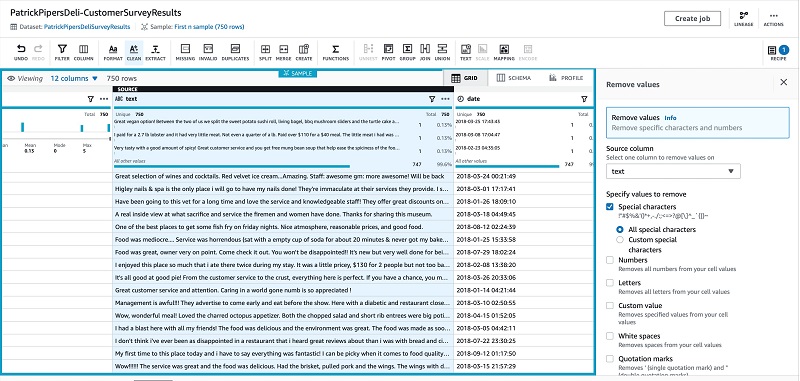Click the Encode tool
800x381 pixels.
528,52
